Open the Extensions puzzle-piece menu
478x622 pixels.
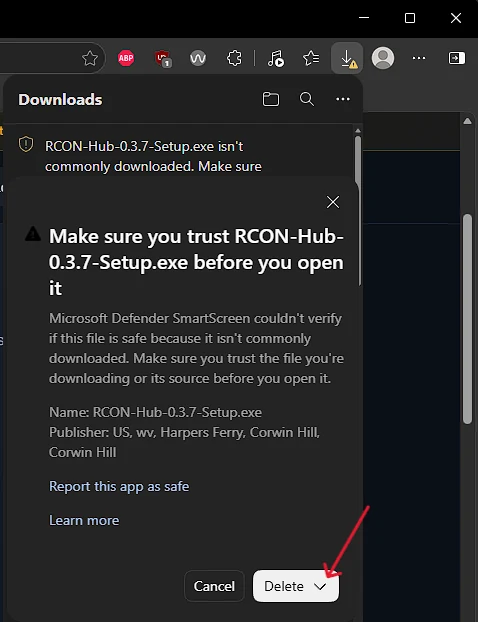(x=234, y=58)
